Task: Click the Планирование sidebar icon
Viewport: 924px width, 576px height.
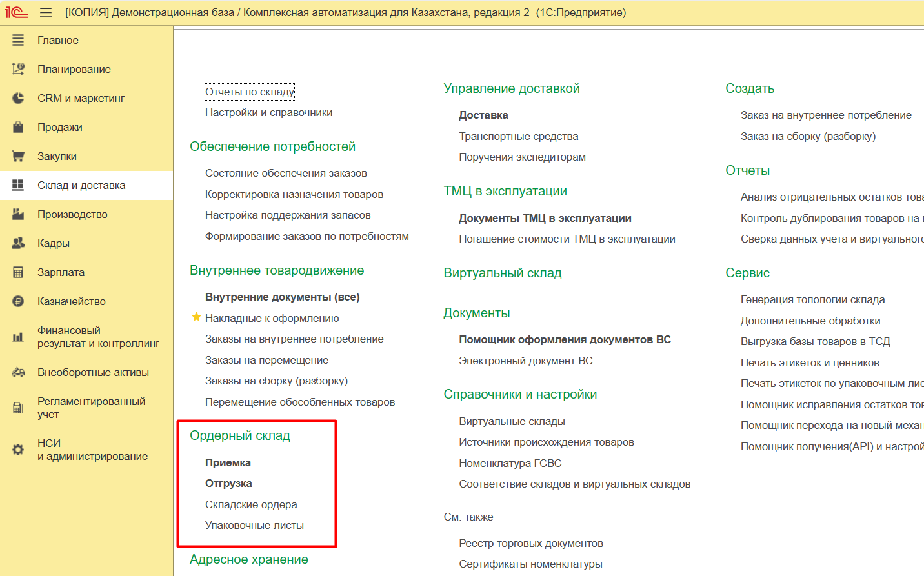Action: coord(18,69)
